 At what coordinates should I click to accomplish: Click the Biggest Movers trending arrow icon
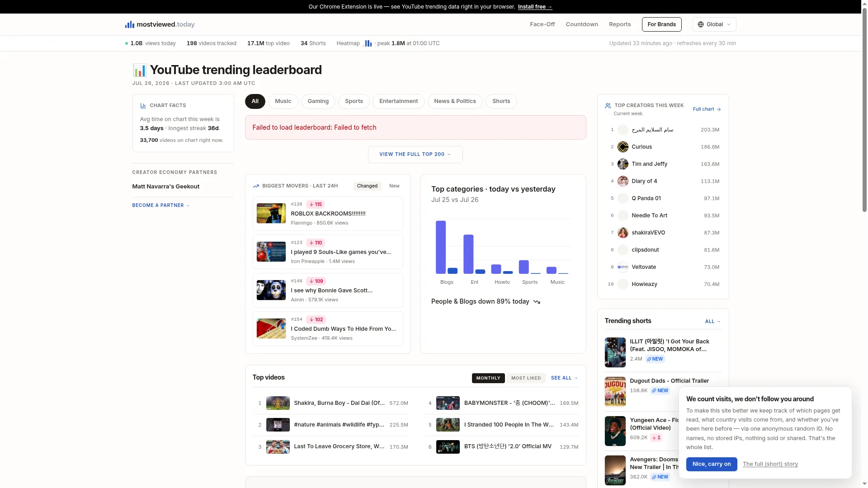[x=256, y=186]
